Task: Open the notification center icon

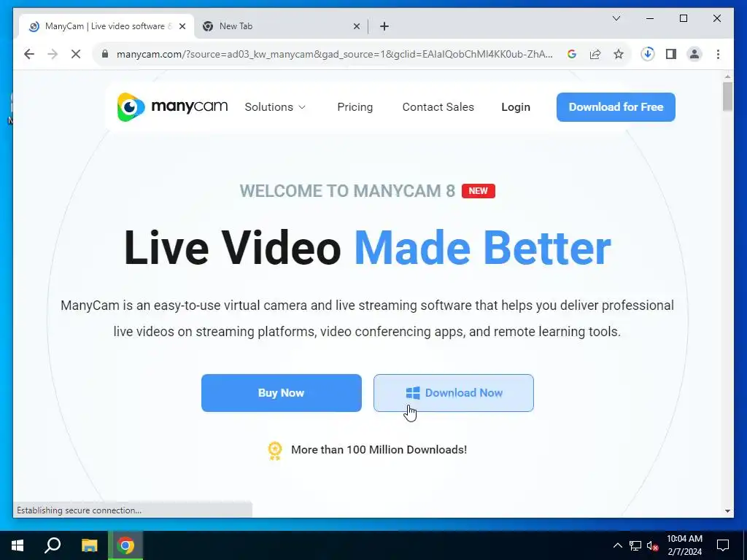Action: pos(723,545)
